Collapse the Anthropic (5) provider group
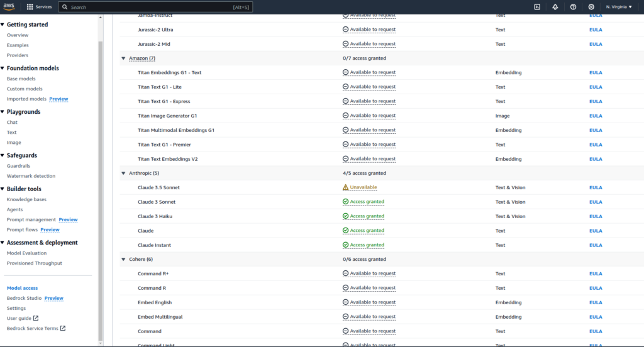 [123, 173]
